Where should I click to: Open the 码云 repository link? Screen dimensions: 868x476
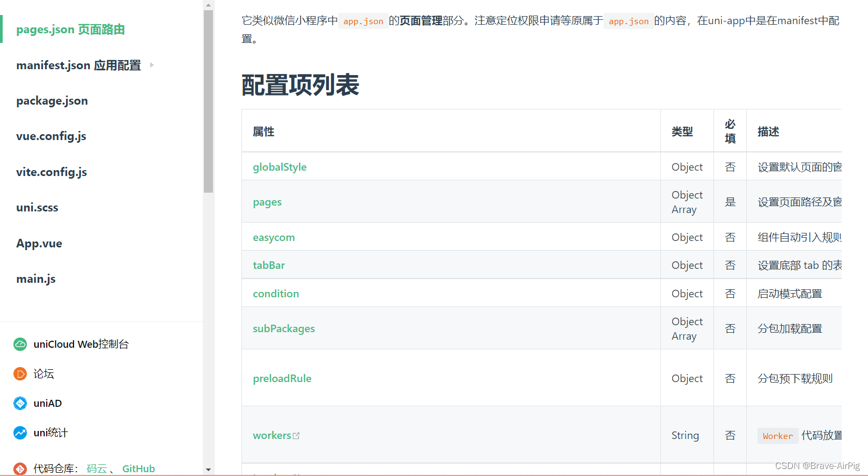click(97, 468)
